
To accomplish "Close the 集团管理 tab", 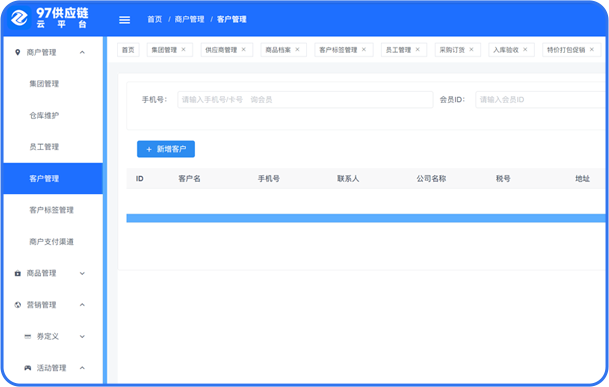I will point(184,49).
